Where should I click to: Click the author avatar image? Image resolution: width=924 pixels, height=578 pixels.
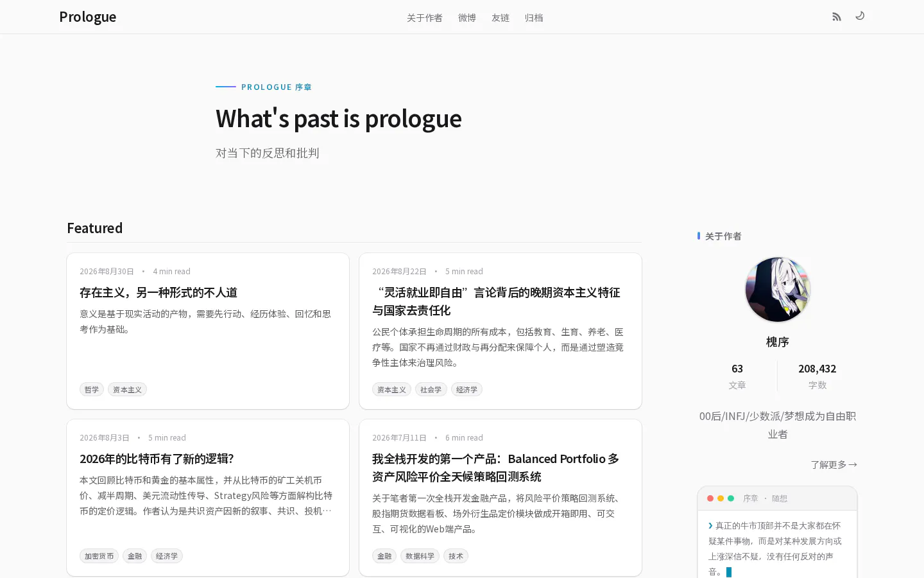click(x=778, y=290)
